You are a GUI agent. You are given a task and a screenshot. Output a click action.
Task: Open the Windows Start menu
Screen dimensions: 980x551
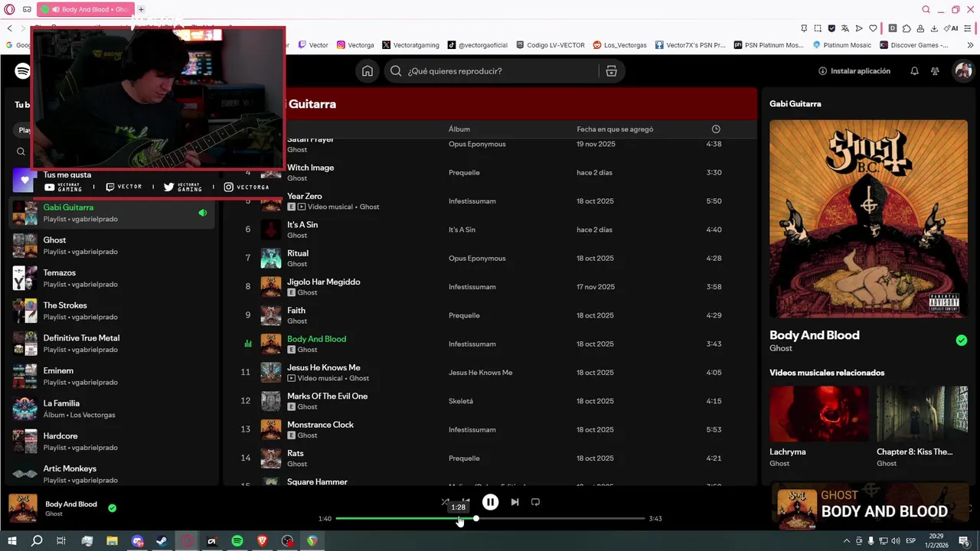tap(12, 541)
